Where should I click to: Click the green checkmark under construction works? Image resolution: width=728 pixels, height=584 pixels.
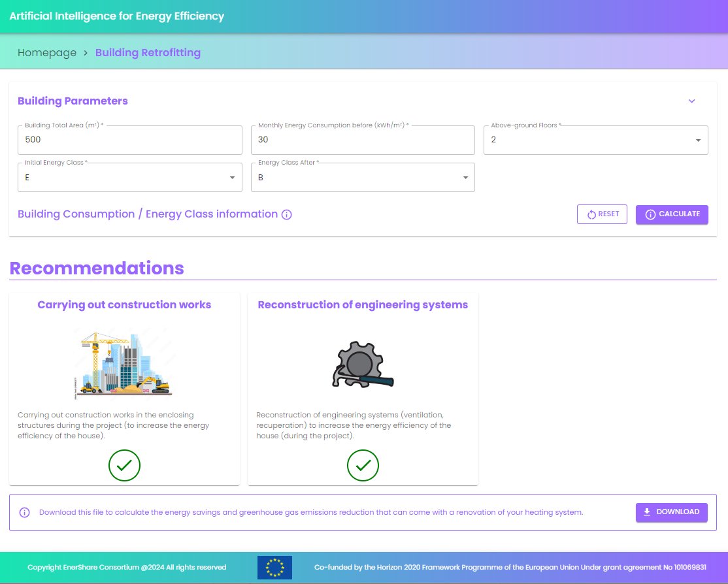tap(124, 465)
